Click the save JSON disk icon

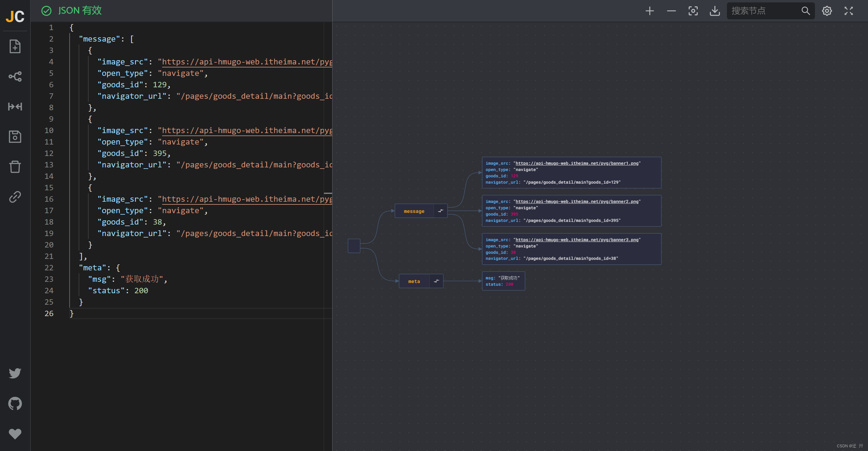click(15, 137)
